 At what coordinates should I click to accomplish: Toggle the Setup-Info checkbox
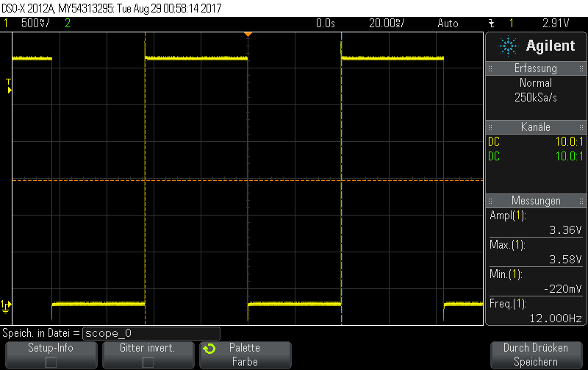tap(51, 362)
